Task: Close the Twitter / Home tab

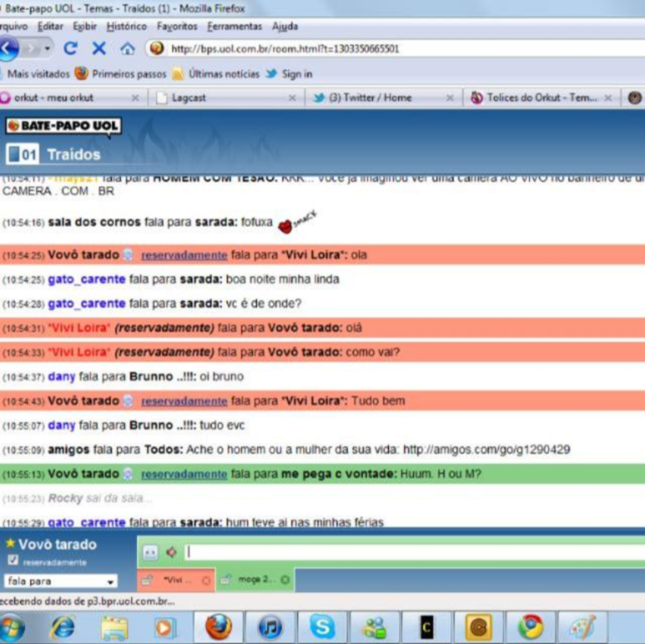Action: pyautogui.click(x=450, y=98)
